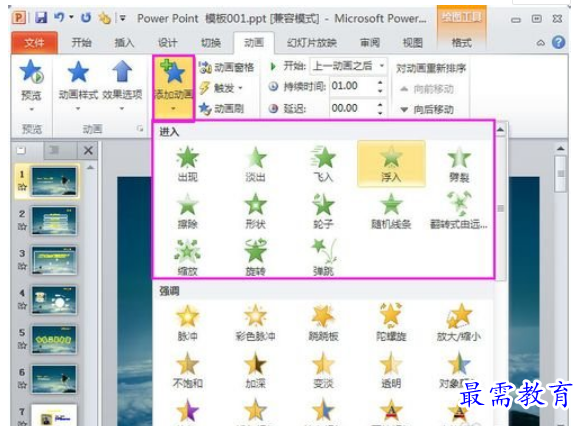Select slide 5 thumbnail
This screenshot has width=581, height=426.
[x=54, y=339]
